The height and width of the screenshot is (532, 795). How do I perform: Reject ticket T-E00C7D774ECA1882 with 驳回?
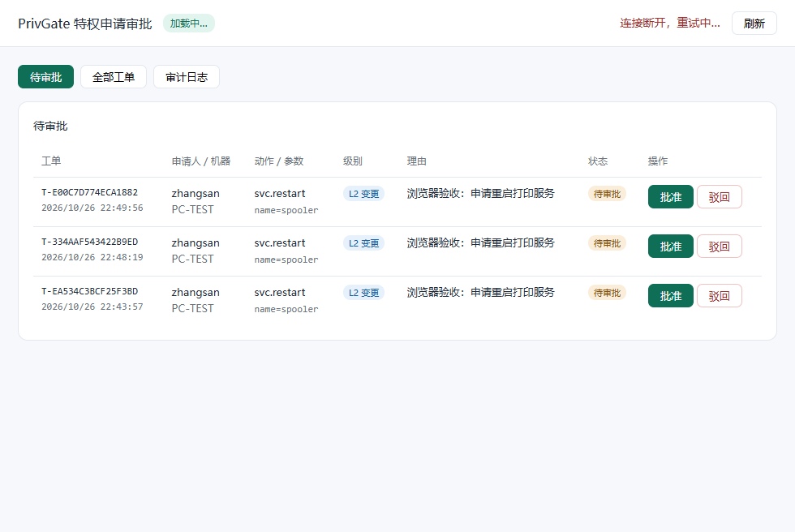point(719,196)
